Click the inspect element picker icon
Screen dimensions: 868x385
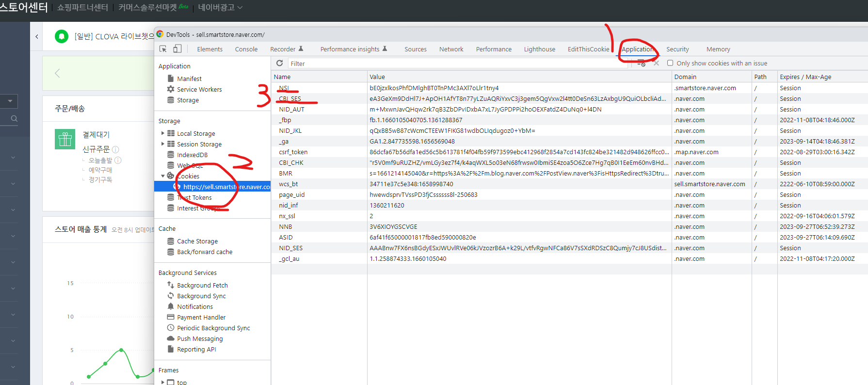point(163,49)
